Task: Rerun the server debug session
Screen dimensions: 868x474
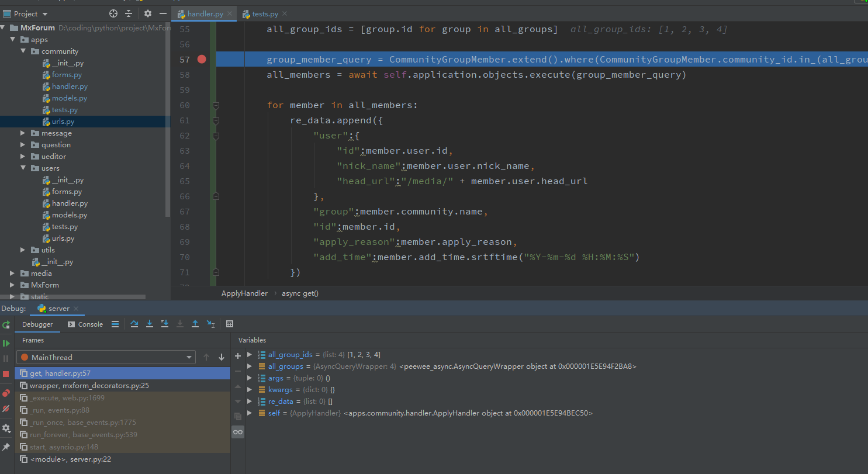Action: (x=6, y=324)
